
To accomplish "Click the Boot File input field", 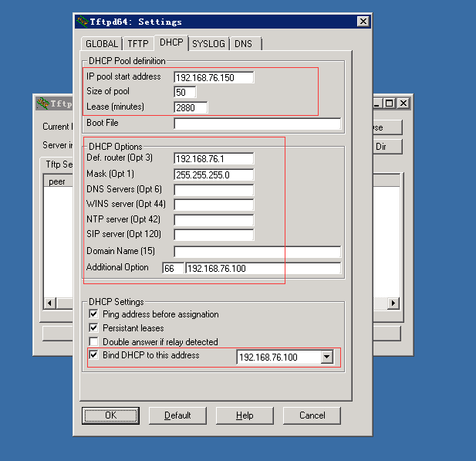I will pos(257,124).
